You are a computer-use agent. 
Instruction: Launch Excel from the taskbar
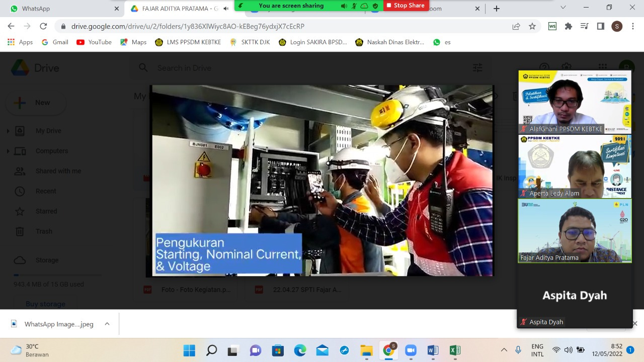tap(454, 350)
